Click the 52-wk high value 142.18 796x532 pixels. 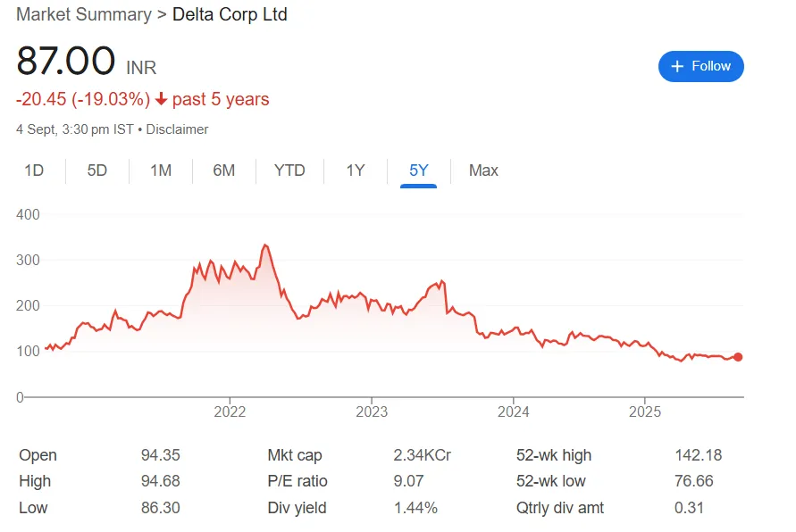700,455
